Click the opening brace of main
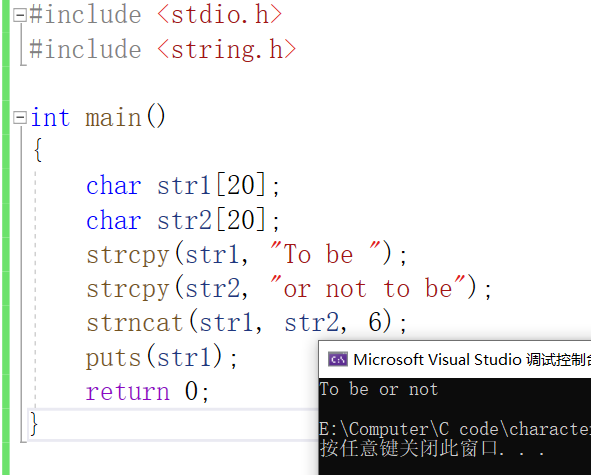 (x=38, y=150)
